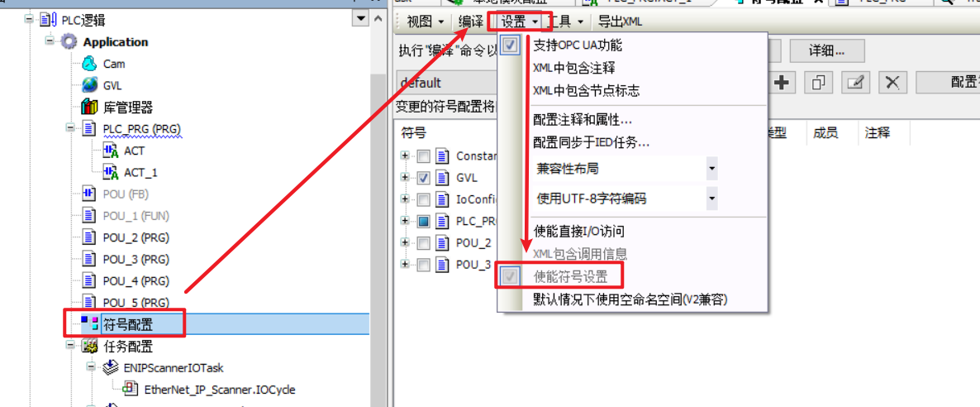Image resolution: width=980 pixels, height=407 pixels.
Task: Select the GVL globe icon in device tree
Action: (x=90, y=85)
